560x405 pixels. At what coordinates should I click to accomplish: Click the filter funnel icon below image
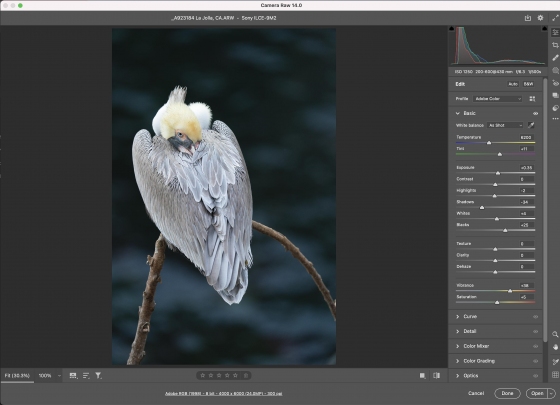pos(98,375)
